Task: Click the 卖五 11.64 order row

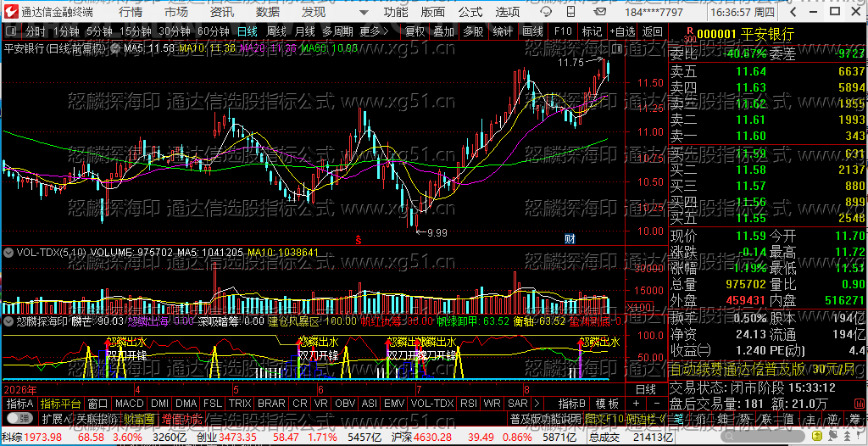Action: 767,71
